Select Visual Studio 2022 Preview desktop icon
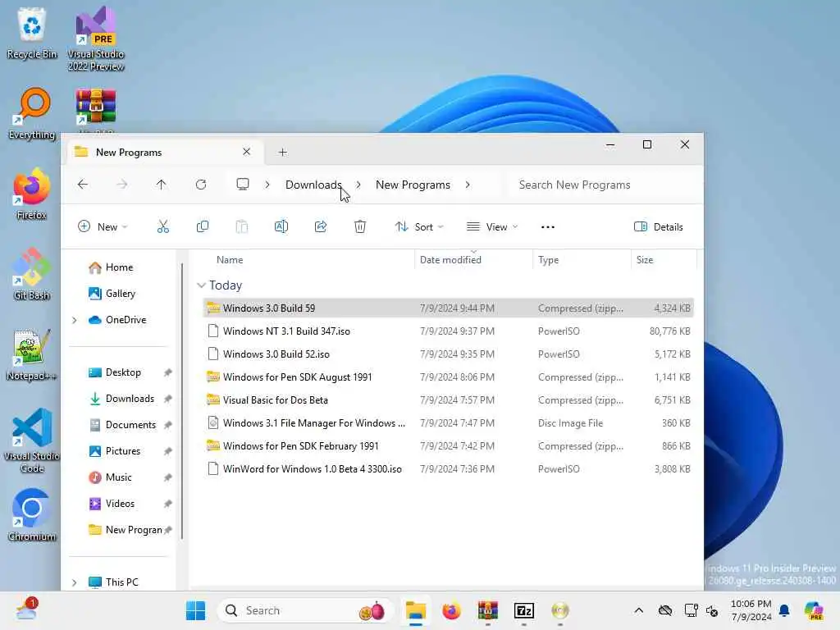 tap(96, 39)
